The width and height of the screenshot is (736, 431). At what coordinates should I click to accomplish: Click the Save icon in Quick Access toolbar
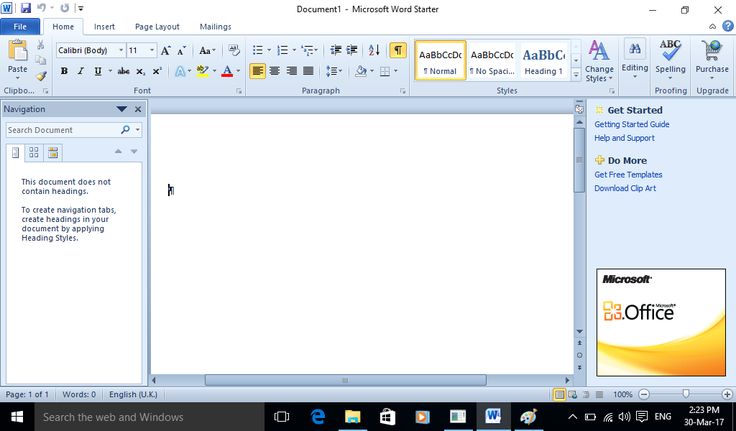pyautogui.click(x=25, y=8)
